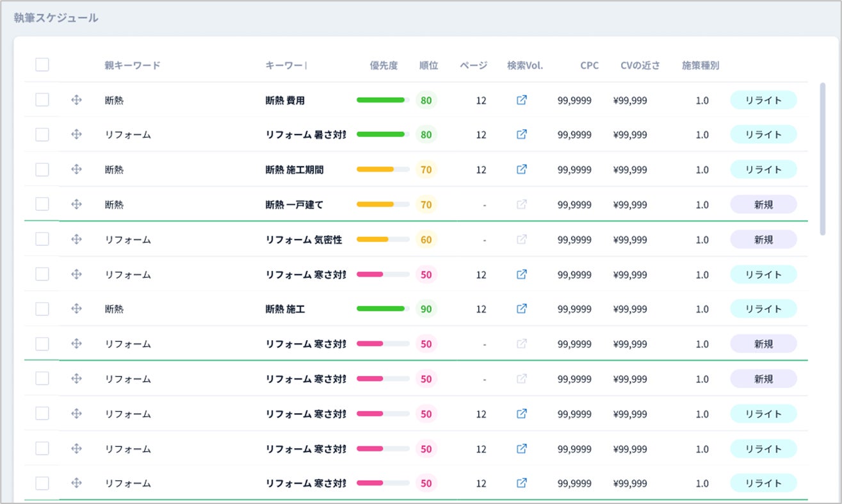Image resolution: width=842 pixels, height=504 pixels.
Task: Click keyword text 断熱 一戸建て
Action: tap(295, 205)
